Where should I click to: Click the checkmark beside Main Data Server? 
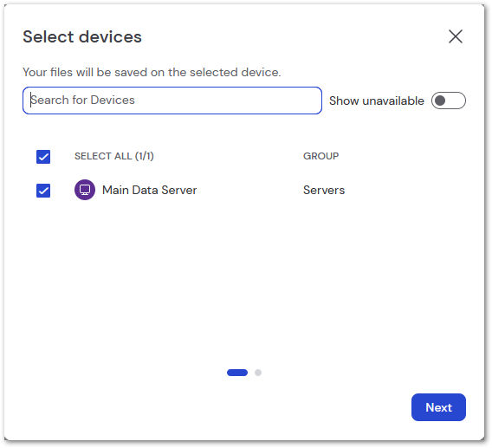click(x=43, y=191)
